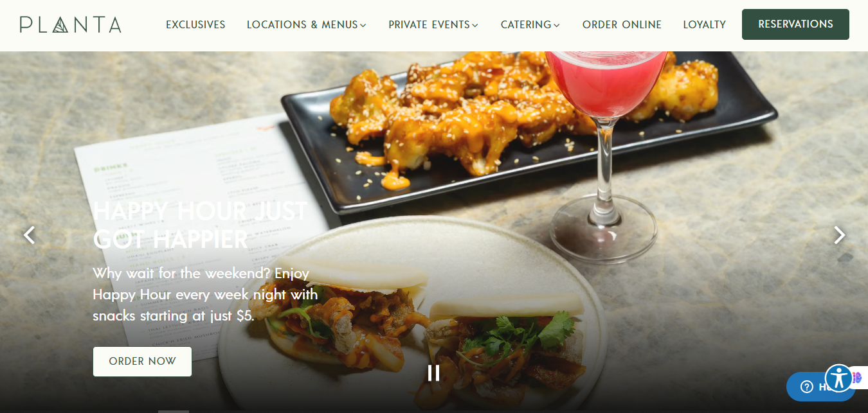Click the Happy Hour Just Got Happier heading
868x413 pixels.
200,225
